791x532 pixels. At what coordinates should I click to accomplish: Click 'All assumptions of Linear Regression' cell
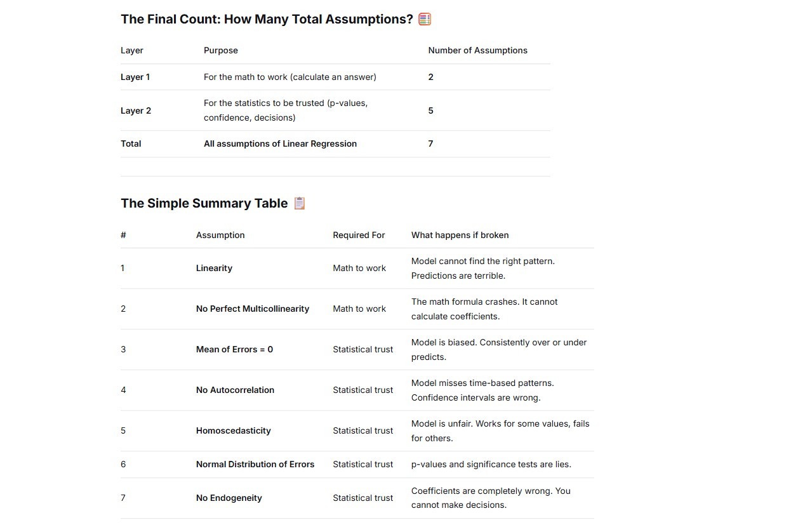tap(280, 143)
